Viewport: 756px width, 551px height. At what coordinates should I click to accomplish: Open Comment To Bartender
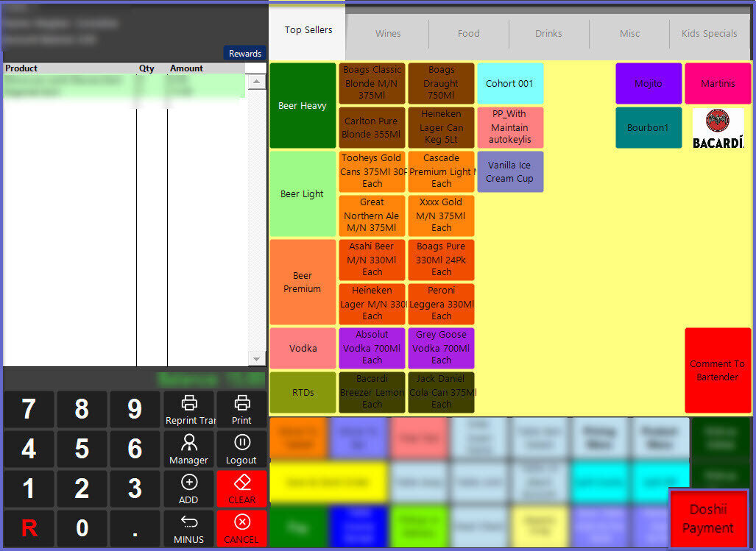(718, 370)
